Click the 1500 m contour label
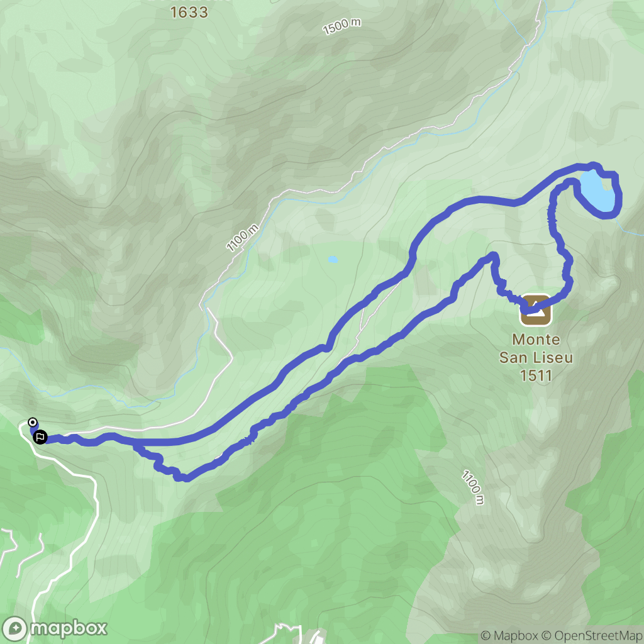Screen dimensions: 644x644 click(341, 26)
